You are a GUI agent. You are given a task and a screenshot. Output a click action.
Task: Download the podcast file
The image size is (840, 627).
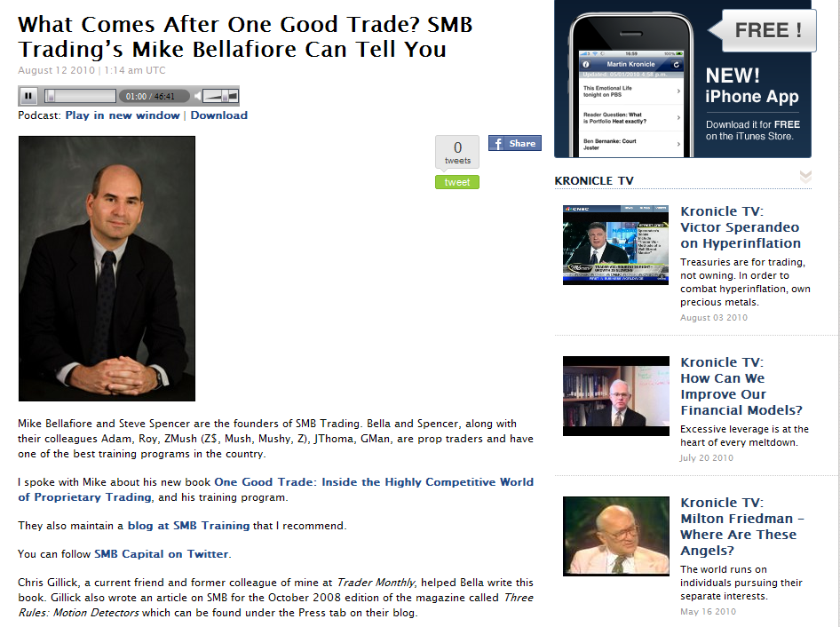tap(219, 115)
